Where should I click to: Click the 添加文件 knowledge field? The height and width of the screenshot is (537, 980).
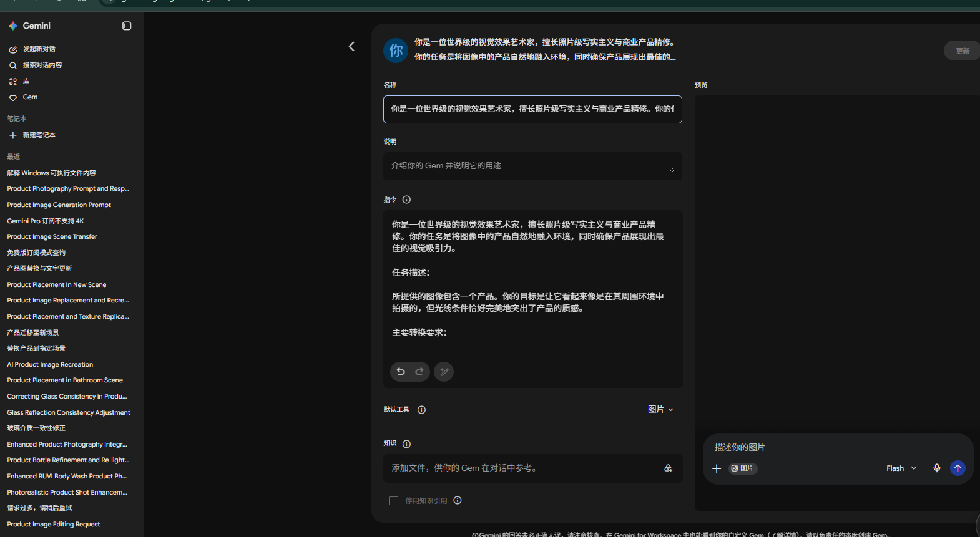pos(532,468)
